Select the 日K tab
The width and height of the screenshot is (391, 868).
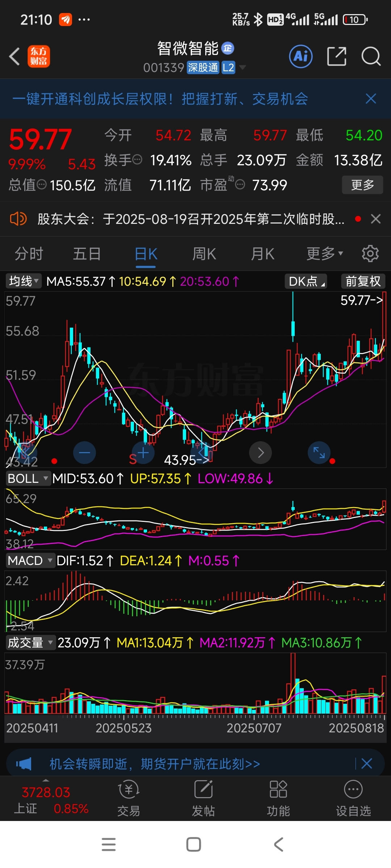pyautogui.click(x=146, y=254)
